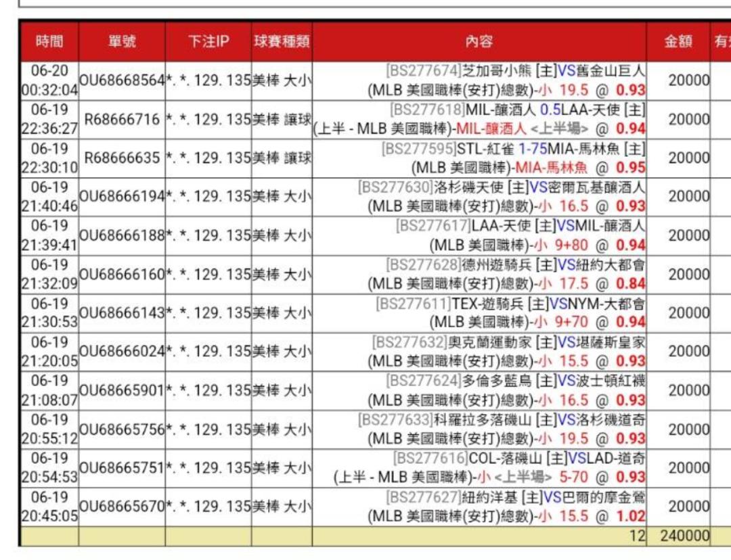Screen dimensions: 731x560
Task: Click the 球賽種類 column header
Action: coord(282,41)
